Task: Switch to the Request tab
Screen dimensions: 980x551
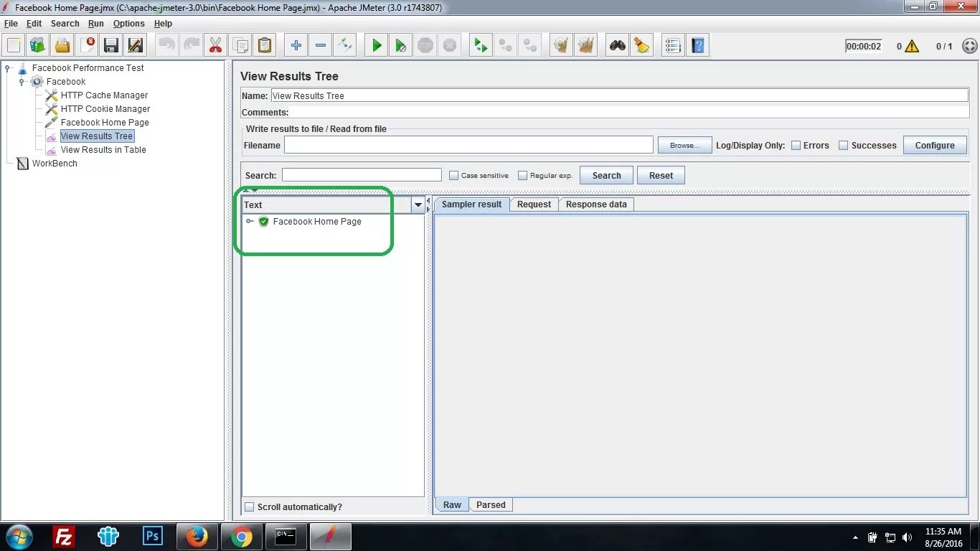Action: (x=534, y=204)
